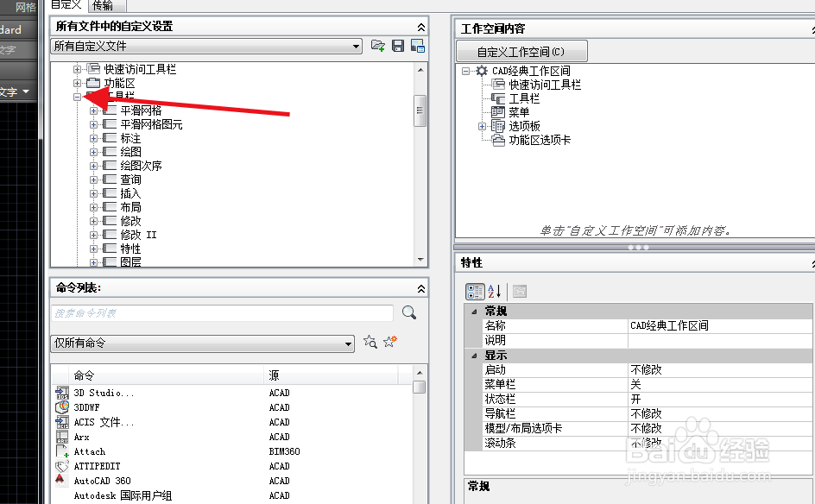Search the command list with the magnifier
This screenshot has width=815, height=504.
[x=407, y=312]
